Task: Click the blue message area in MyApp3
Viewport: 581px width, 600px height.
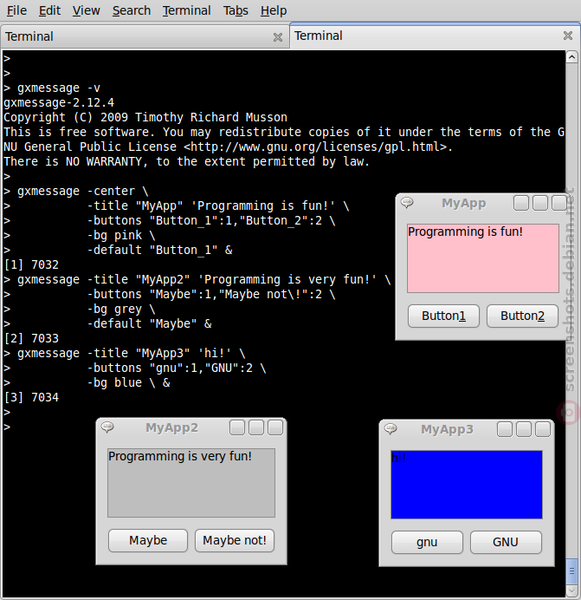Action: coord(467,485)
